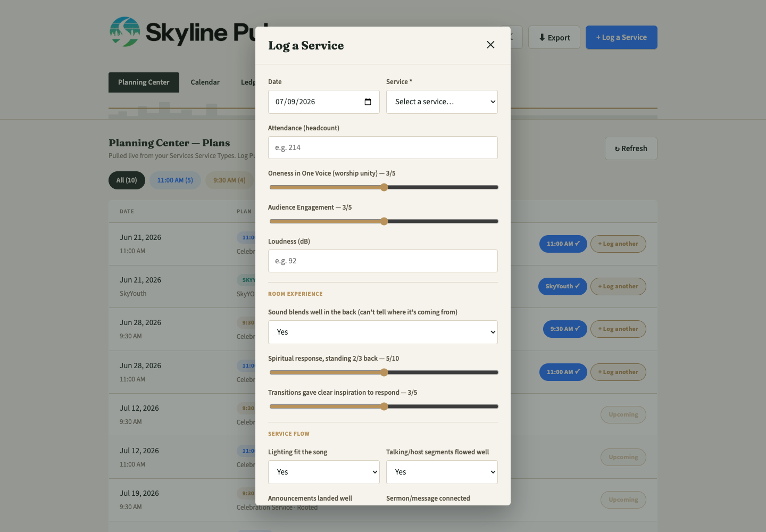Viewport: 766px width, 532px height.
Task: Select the 'Jul 19, 2026' date text
Action: 139,493
